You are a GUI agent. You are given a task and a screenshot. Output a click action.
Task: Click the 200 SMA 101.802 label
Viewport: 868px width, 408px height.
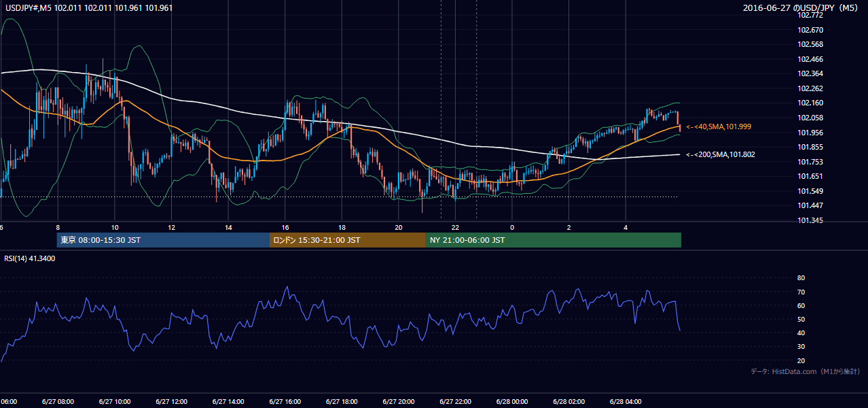[721, 154]
